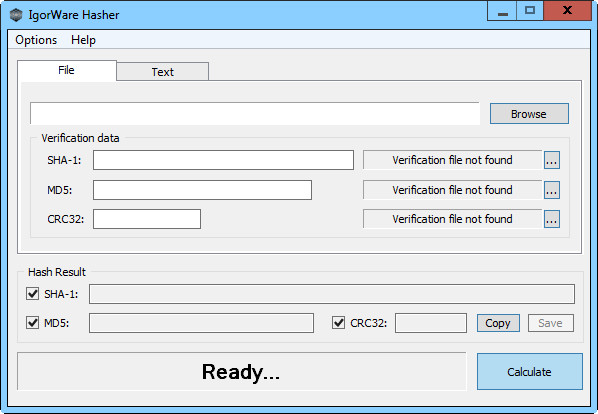
Task: Open the Help menu
Action: point(84,40)
